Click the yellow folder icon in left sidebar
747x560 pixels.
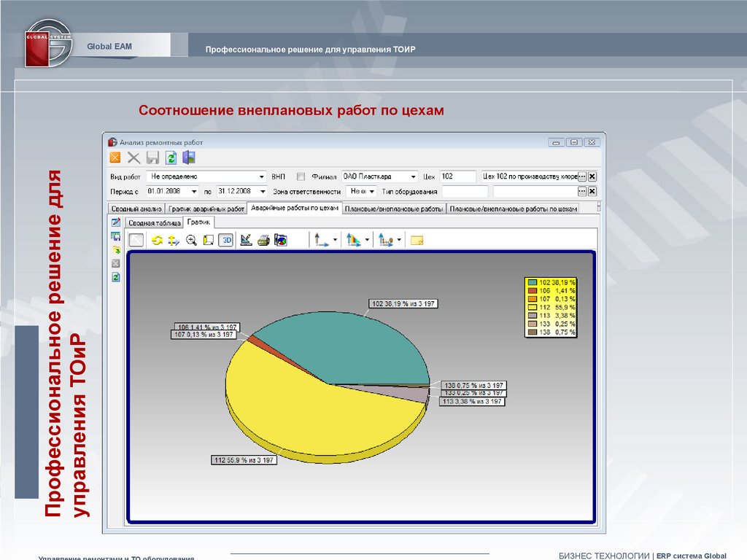point(116,249)
